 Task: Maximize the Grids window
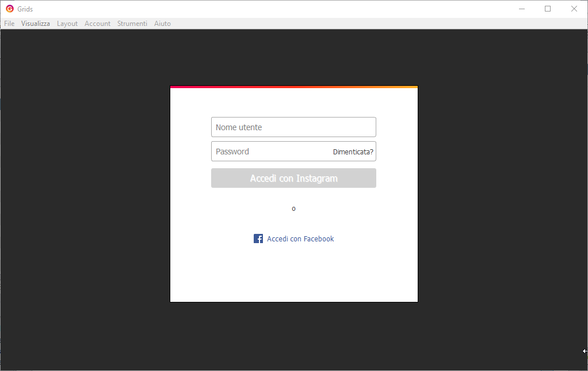pyautogui.click(x=548, y=9)
